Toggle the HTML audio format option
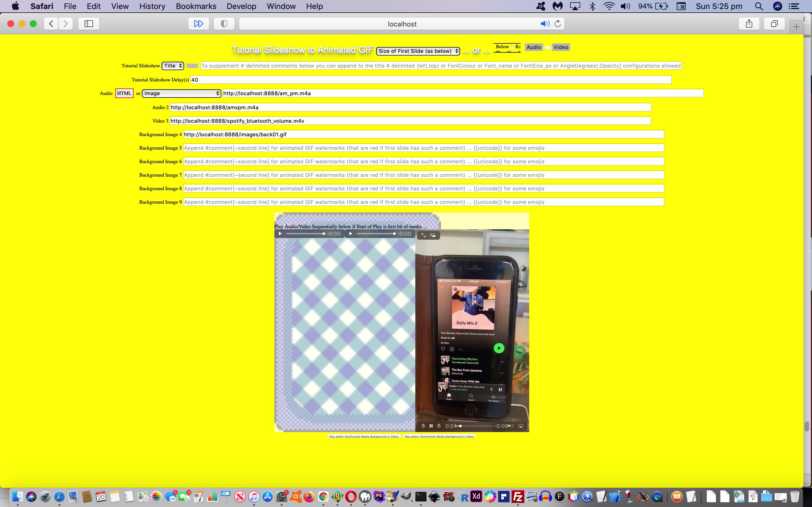 (123, 93)
